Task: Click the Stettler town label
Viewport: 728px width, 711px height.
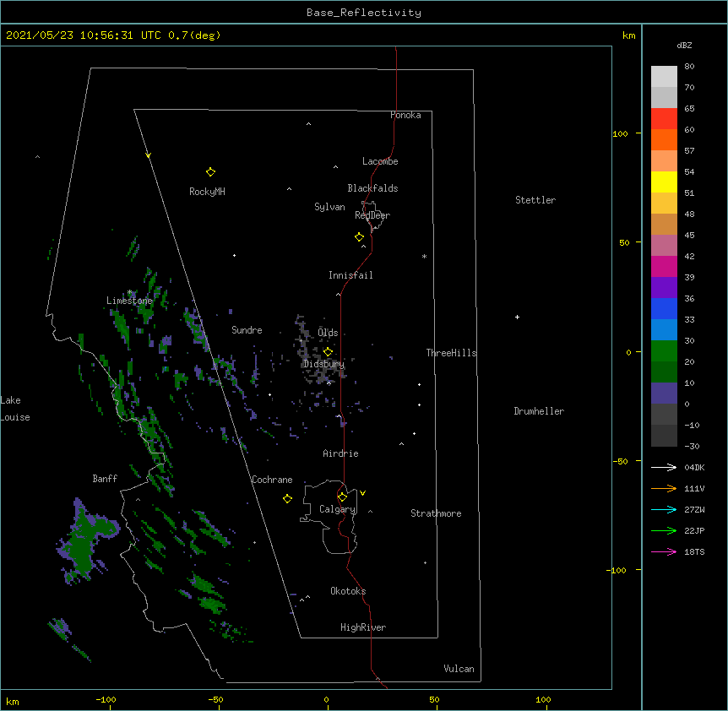Action: tap(535, 200)
